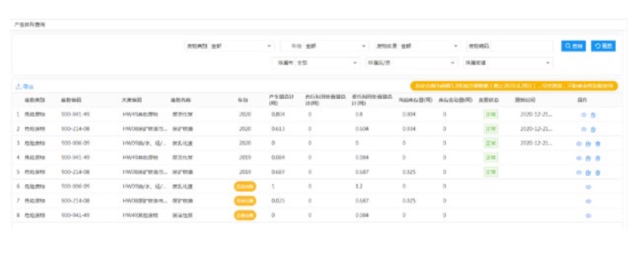Open the 所属街道 street dropdown
Screen dimensions: 644x267
(x=506, y=63)
